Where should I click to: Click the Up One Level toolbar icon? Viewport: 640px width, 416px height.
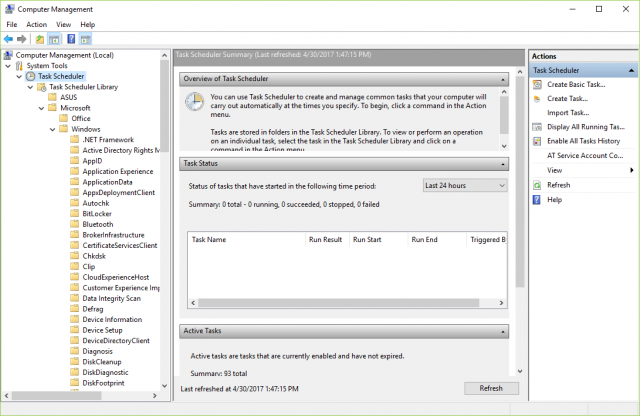40,38
